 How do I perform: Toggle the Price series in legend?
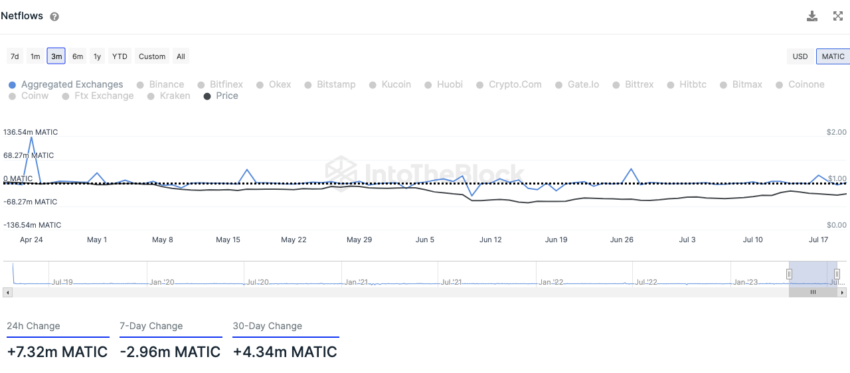click(x=221, y=96)
